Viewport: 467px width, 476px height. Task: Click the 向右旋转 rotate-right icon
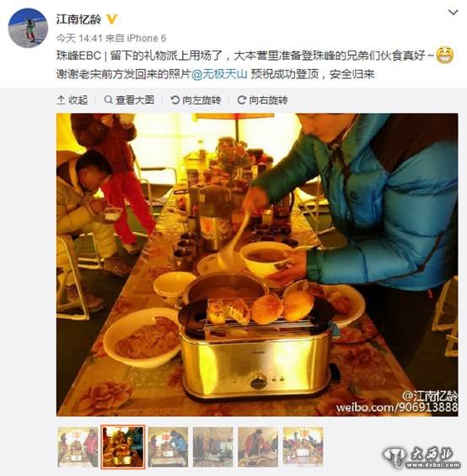[x=242, y=100]
